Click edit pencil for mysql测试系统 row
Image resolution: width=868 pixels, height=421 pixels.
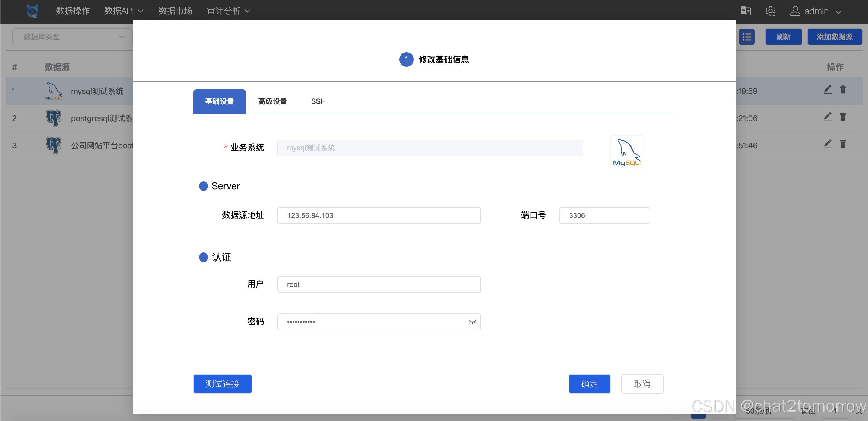[828, 90]
